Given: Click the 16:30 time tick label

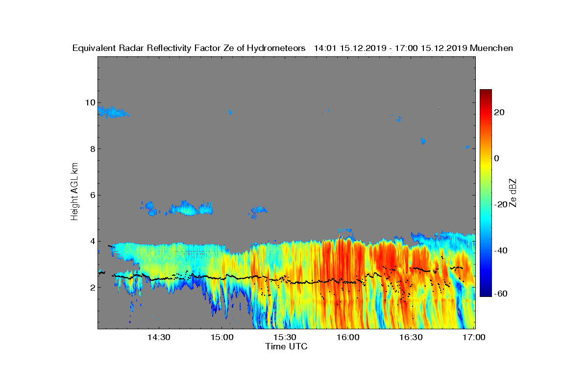Looking at the screenshot, I should click(411, 337).
